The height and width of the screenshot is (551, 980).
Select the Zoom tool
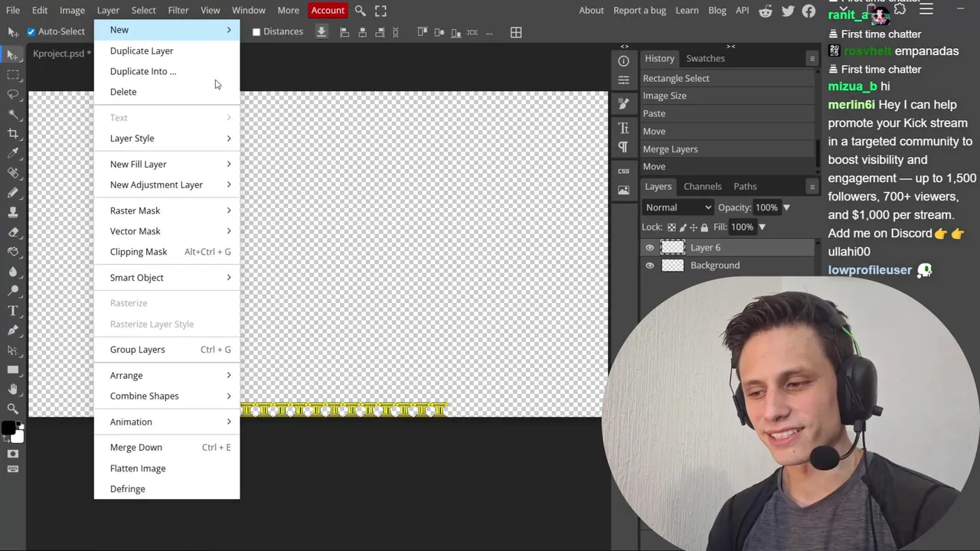point(13,409)
